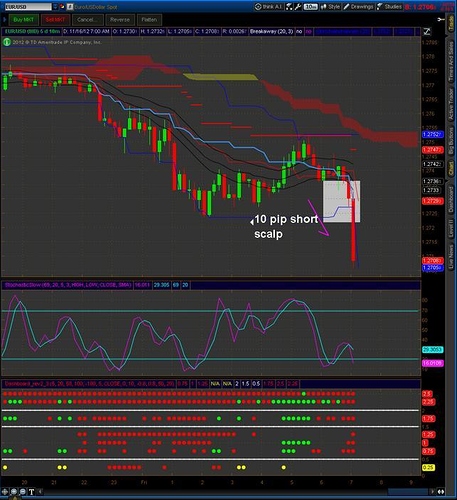Click the hash icon before Euro/US Dollar Spot
The width and height of the screenshot is (457, 500).
pos(70,7)
